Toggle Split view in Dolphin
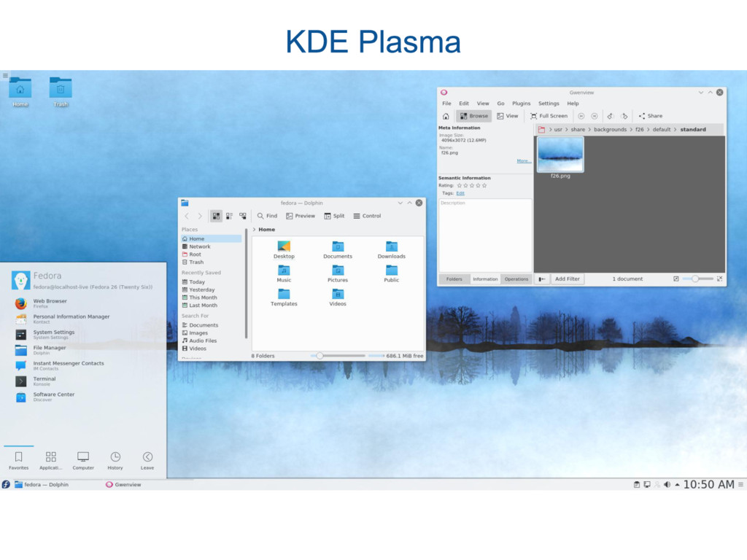747x560 pixels. 334,216
